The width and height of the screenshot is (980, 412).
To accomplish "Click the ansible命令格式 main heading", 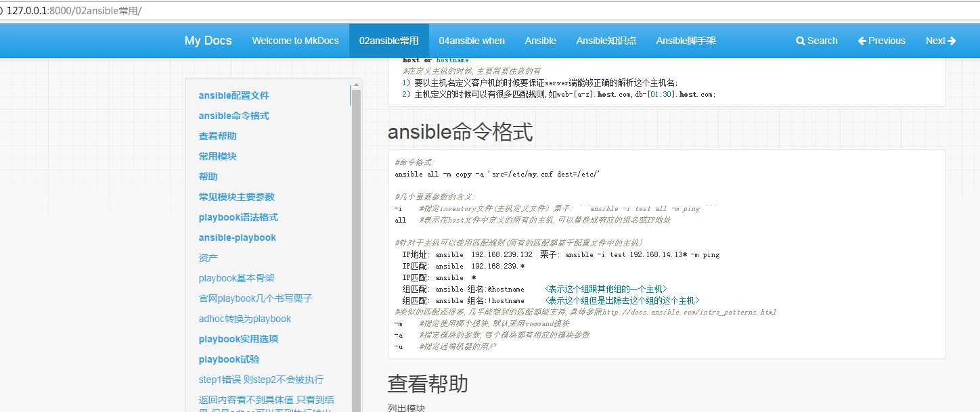I will 460,132.
